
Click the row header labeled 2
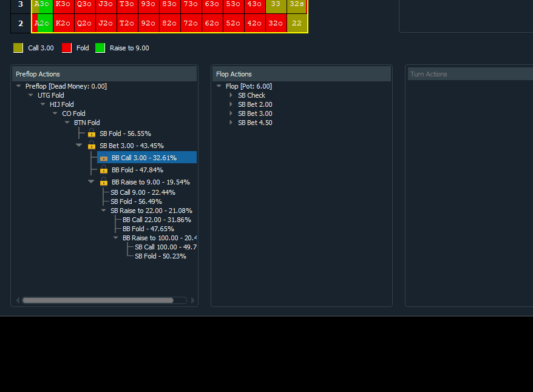21,24
